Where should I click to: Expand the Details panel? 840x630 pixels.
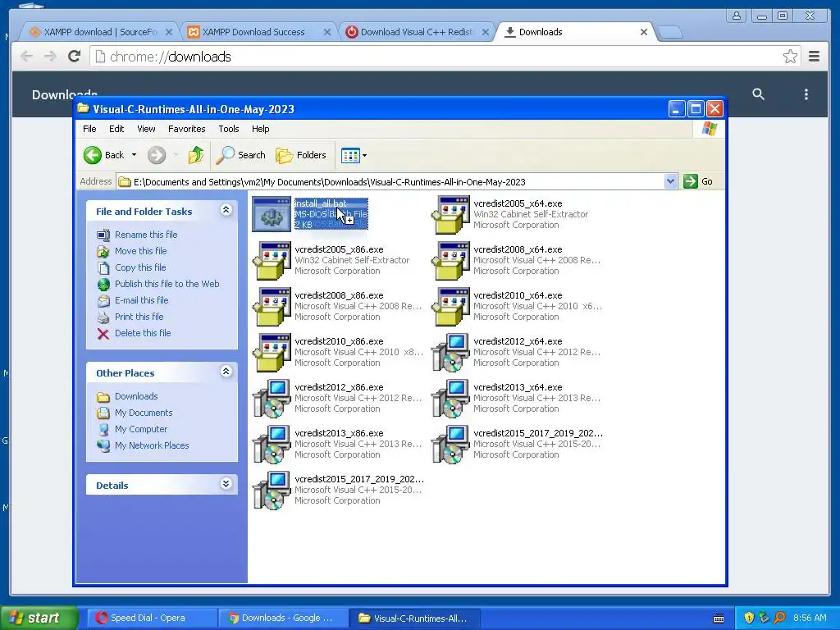click(x=226, y=484)
